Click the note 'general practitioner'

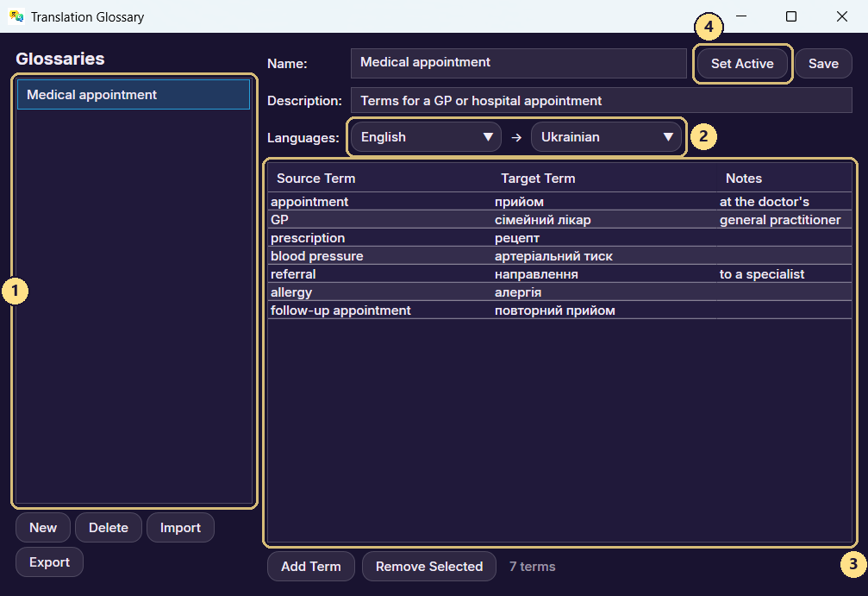pyautogui.click(x=784, y=220)
